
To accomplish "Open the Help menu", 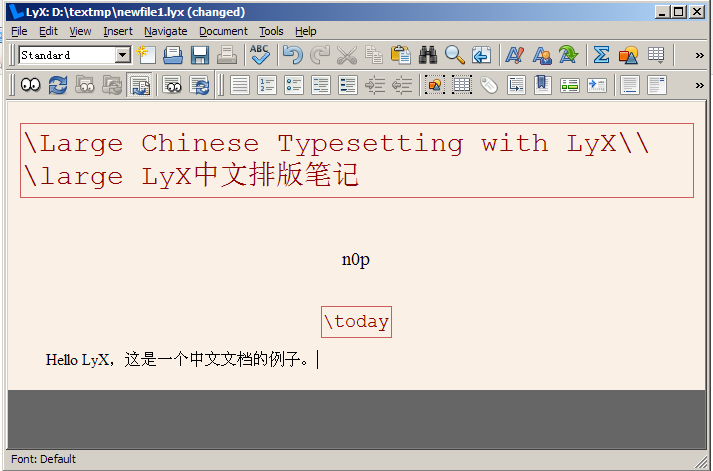I will 306,31.
